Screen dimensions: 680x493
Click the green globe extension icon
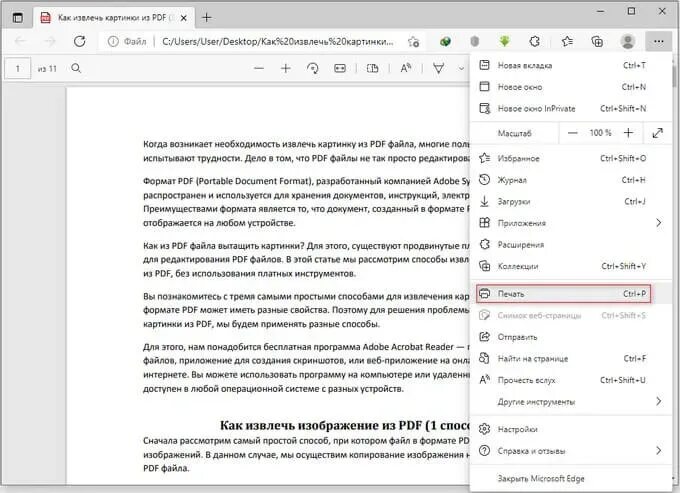(445, 42)
